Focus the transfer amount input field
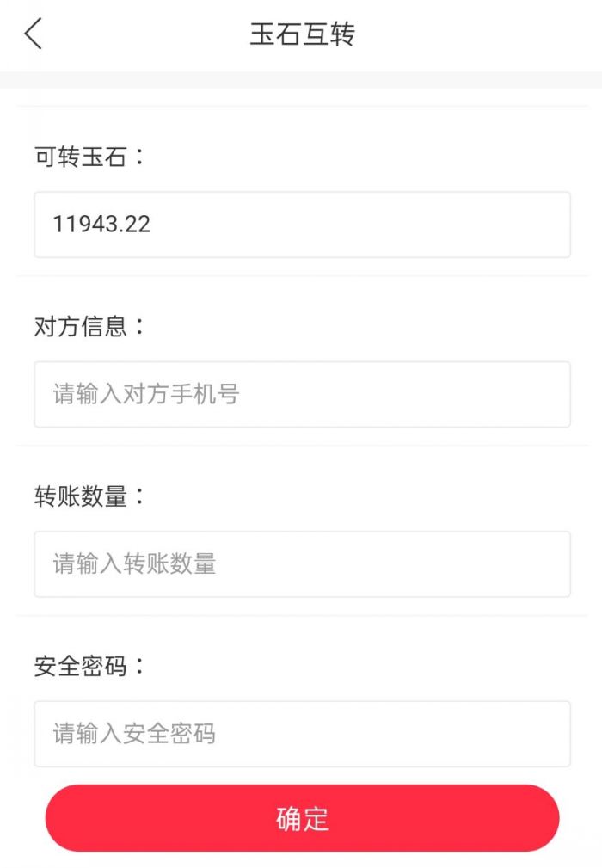 [302, 564]
